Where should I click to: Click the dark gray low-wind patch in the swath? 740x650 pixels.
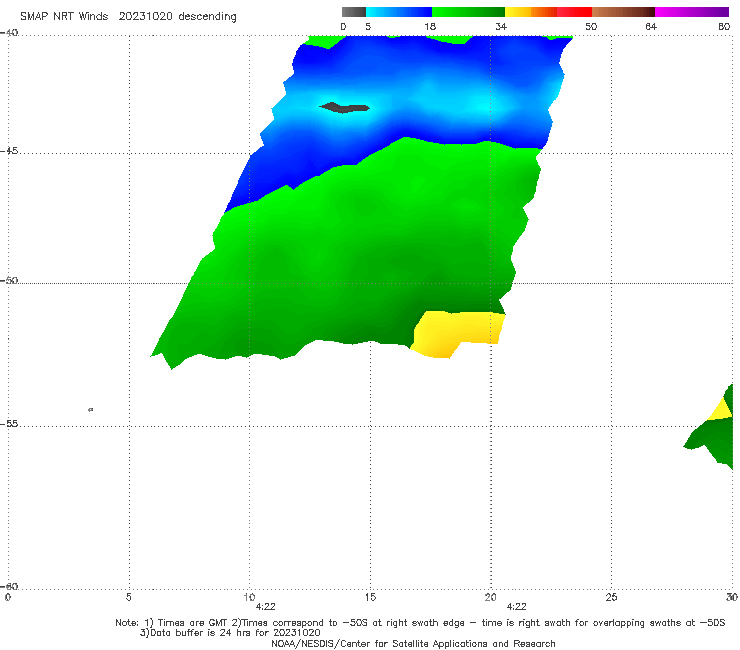(x=345, y=108)
